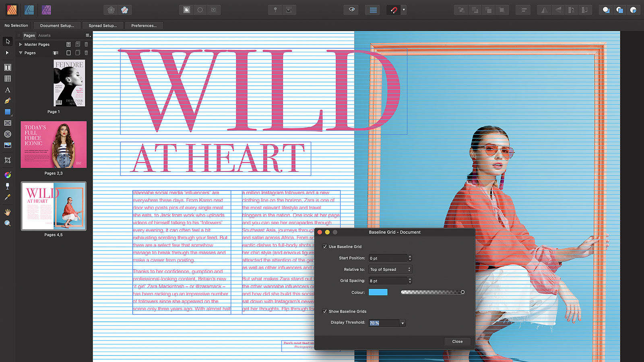Toggle the baseline grid toolbar button
This screenshot has height=362, width=644.
(x=373, y=10)
